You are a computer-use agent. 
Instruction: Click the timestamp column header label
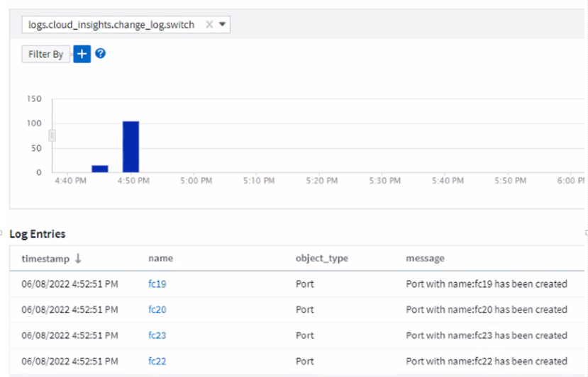point(45,259)
